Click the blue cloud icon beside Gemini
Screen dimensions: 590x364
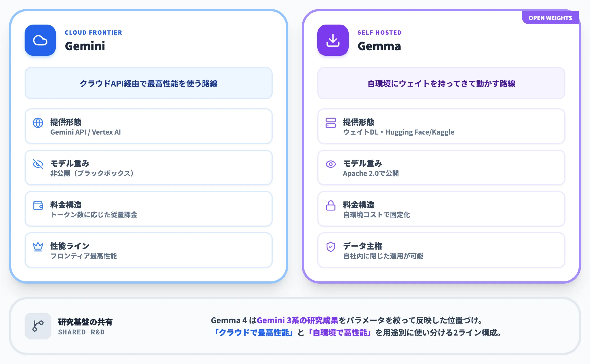[40, 40]
